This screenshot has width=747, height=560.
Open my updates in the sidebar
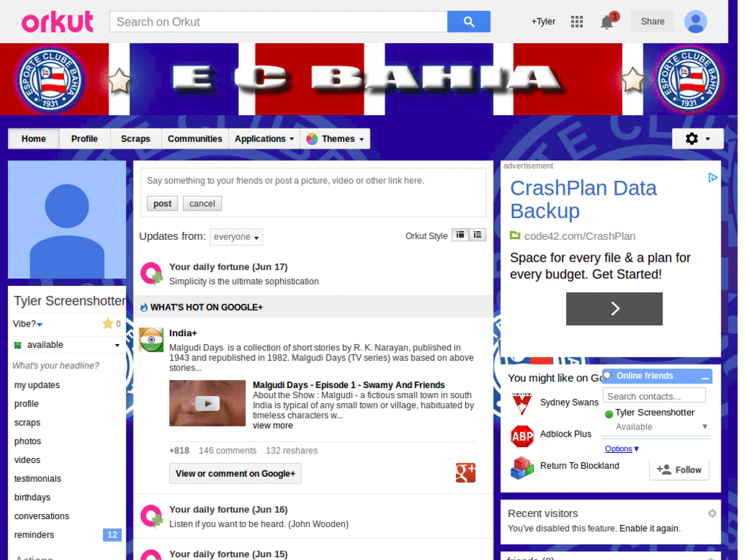point(37,385)
